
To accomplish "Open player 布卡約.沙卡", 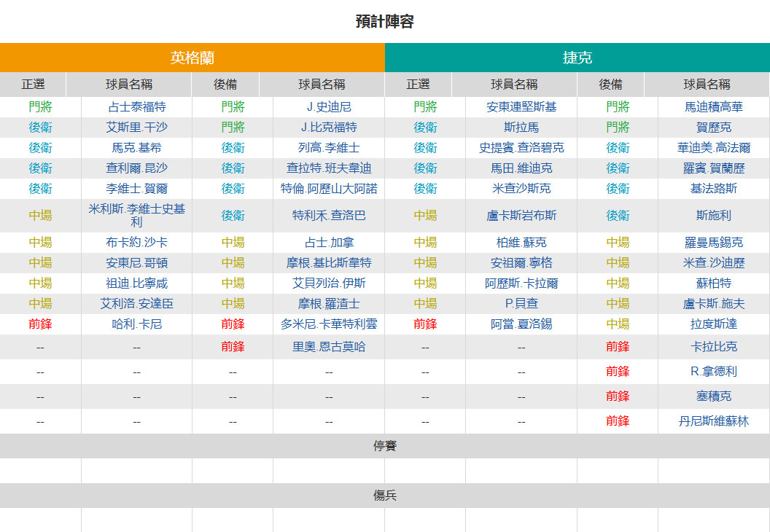I will pos(137,243).
